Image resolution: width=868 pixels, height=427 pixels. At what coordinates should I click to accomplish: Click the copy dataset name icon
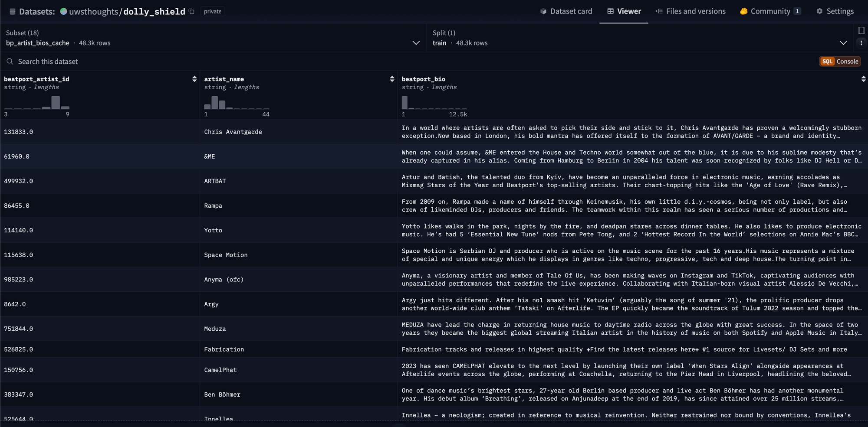tap(191, 12)
